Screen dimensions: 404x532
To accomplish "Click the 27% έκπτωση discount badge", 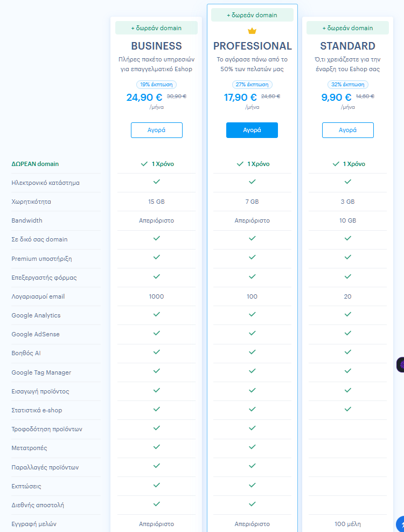I will point(252,85).
